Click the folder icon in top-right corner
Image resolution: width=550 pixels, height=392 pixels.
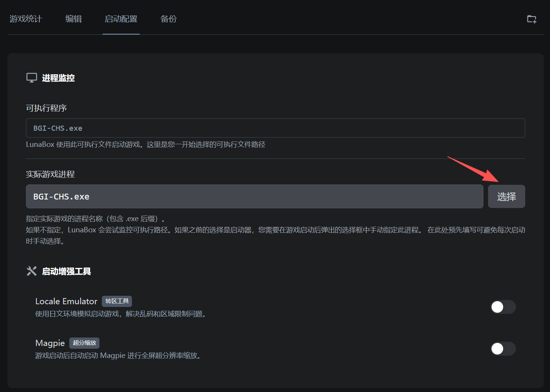pyautogui.click(x=532, y=19)
